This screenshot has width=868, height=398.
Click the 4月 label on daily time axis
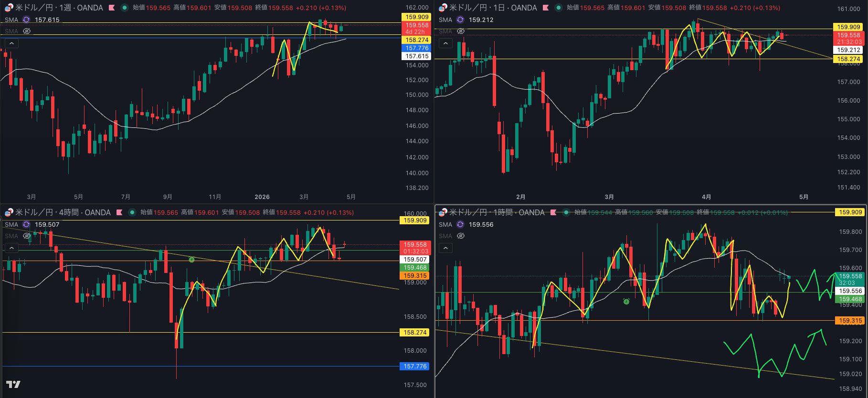(707, 197)
